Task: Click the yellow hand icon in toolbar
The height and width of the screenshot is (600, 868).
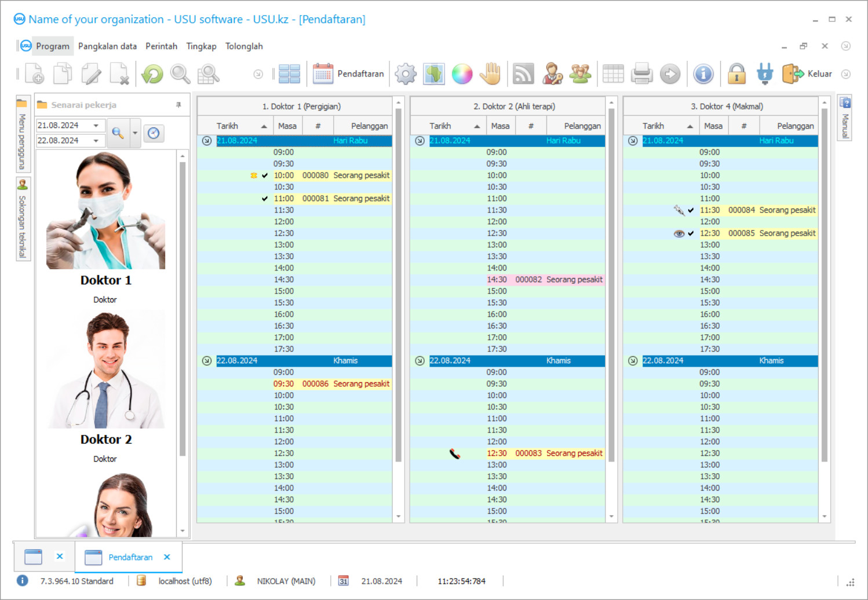Action: tap(490, 74)
